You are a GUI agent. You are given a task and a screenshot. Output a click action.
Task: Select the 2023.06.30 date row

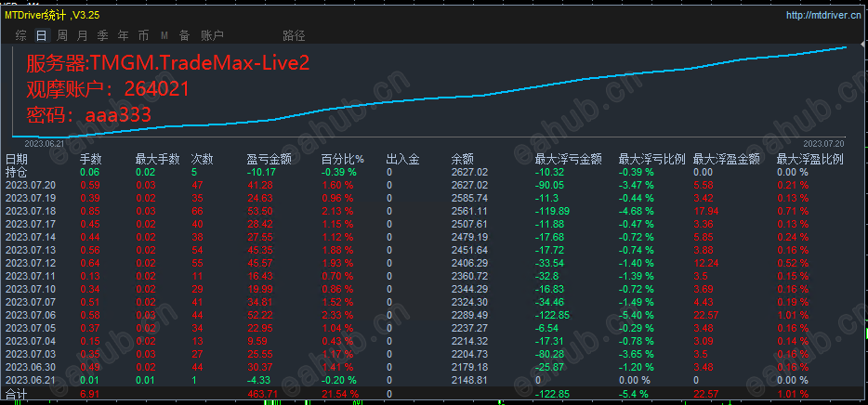click(x=30, y=367)
